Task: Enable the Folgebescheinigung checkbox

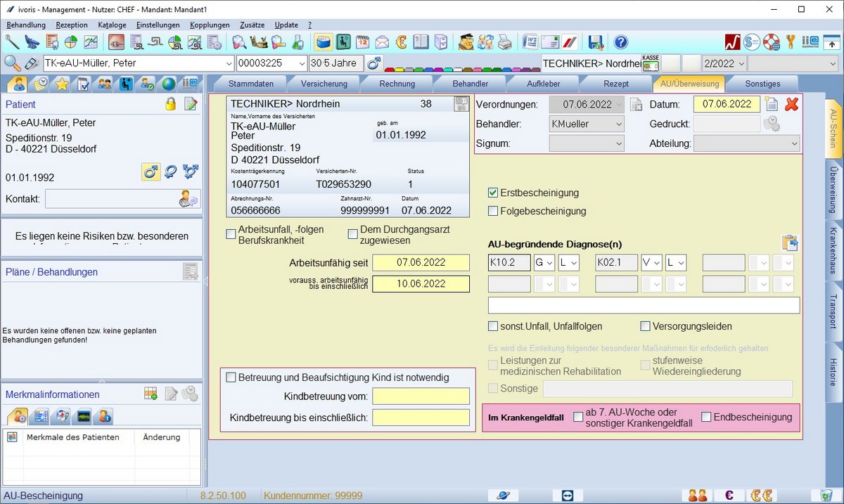Action: point(493,211)
